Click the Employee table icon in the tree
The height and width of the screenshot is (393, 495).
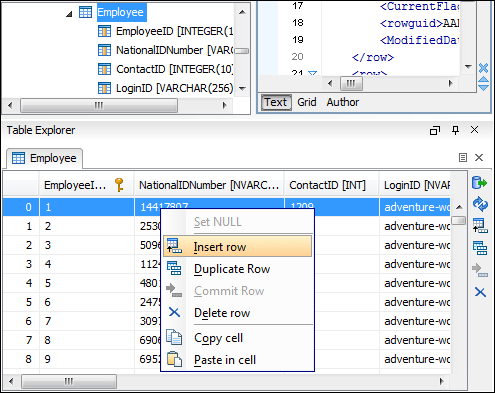pyautogui.click(x=85, y=12)
